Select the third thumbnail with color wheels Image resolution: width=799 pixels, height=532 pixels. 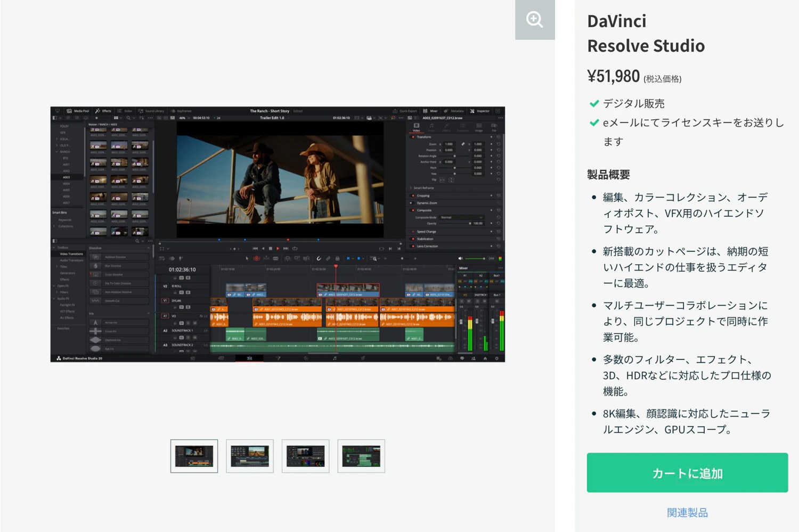click(x=305, y=456)
